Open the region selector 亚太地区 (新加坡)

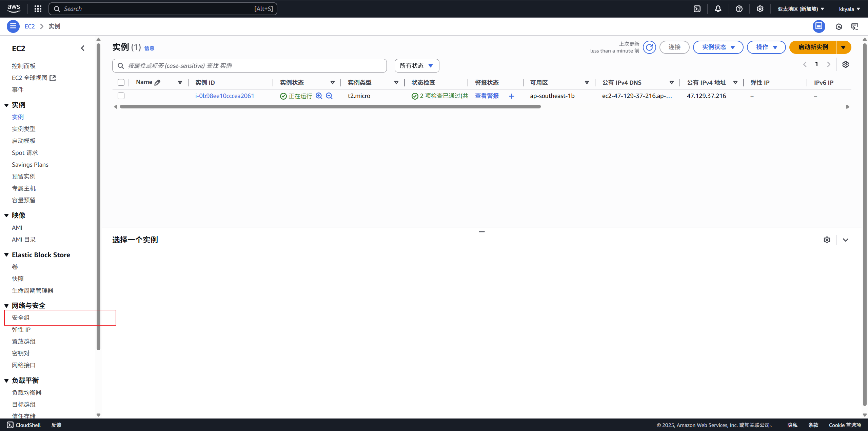[801, 9]
